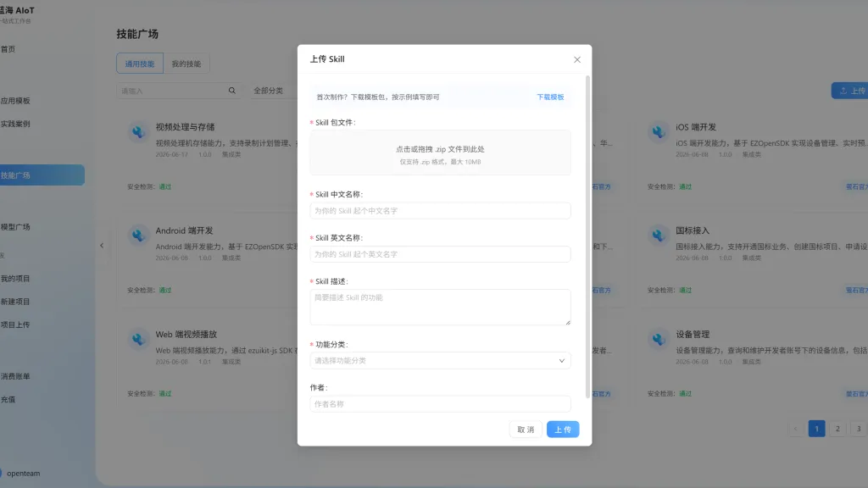Switch to the 我的技能 tab
The width and height of the screenshot is (868, 488).
click(186, 64)
